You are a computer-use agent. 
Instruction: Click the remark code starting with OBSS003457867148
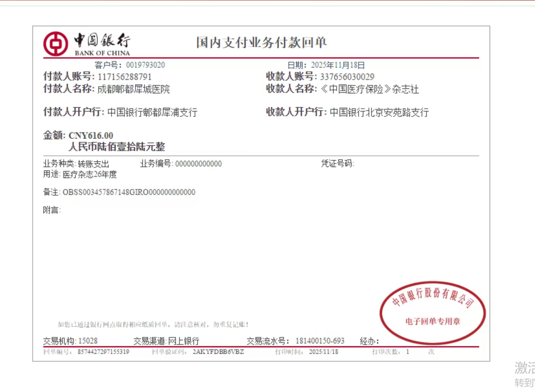(129, 192)
